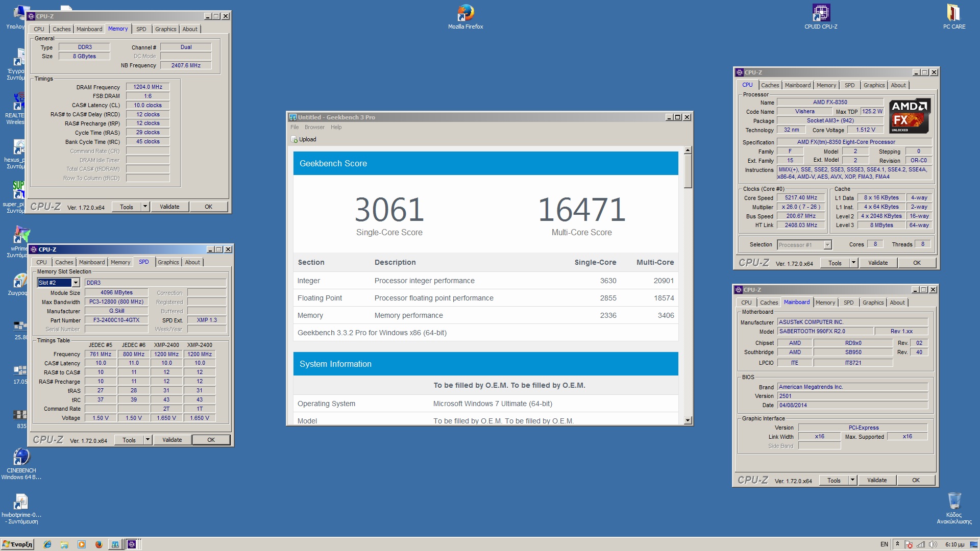Open the Processor #1 selection dropdown
980x551 pixels.
(x=827, y=245)
